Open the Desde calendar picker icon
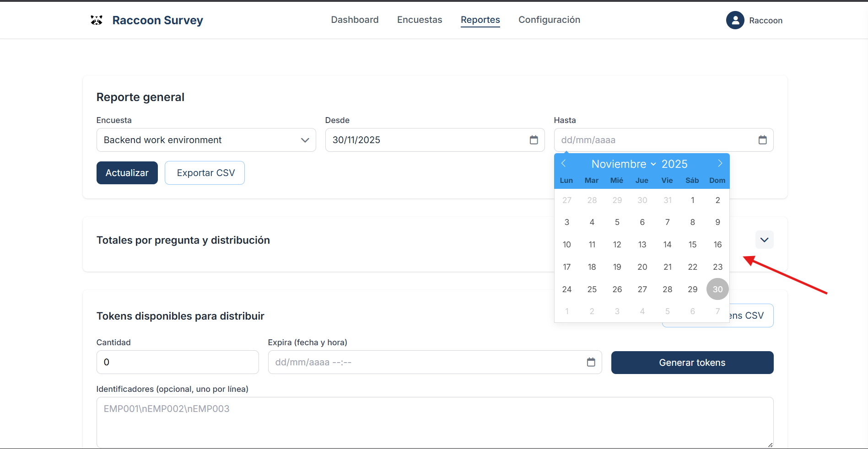 (534, 140)
